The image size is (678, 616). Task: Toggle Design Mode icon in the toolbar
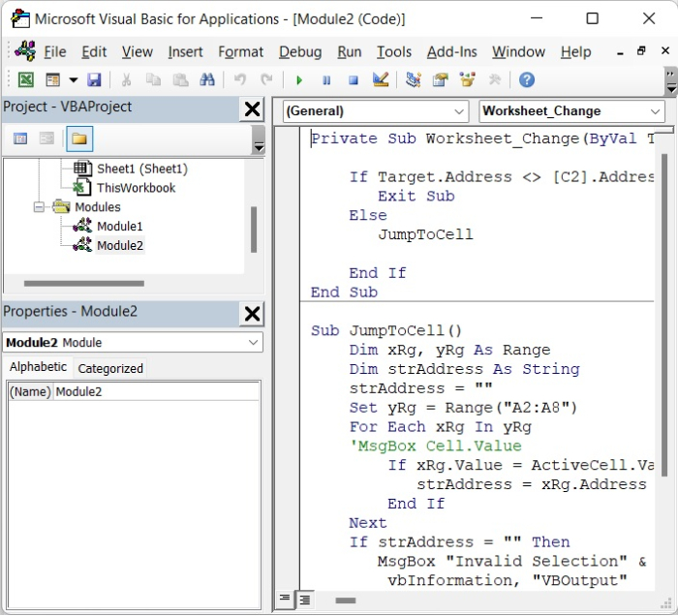coord(381,79)
